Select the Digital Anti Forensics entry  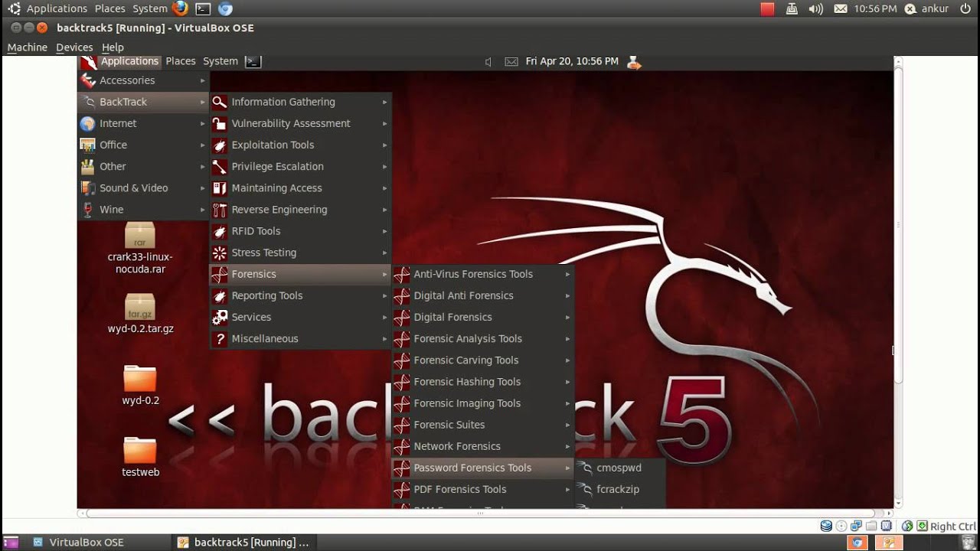[x=483, y=295]
